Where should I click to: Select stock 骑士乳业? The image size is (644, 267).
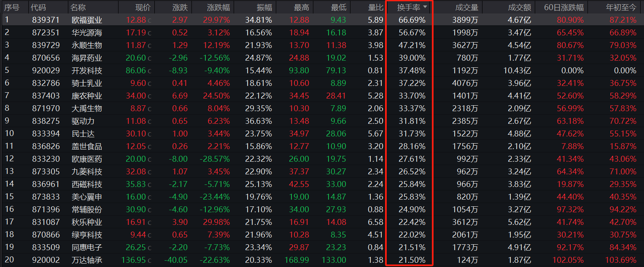[87, 83]
